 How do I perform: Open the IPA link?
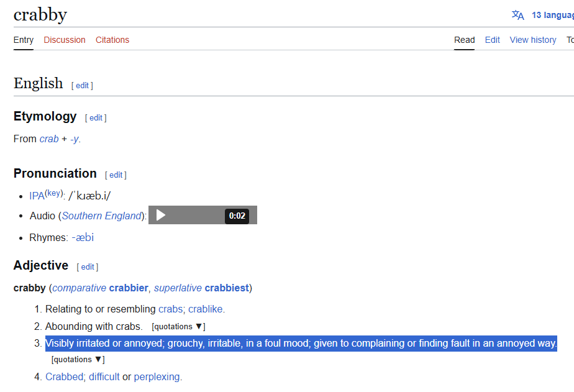pos(37,196)
